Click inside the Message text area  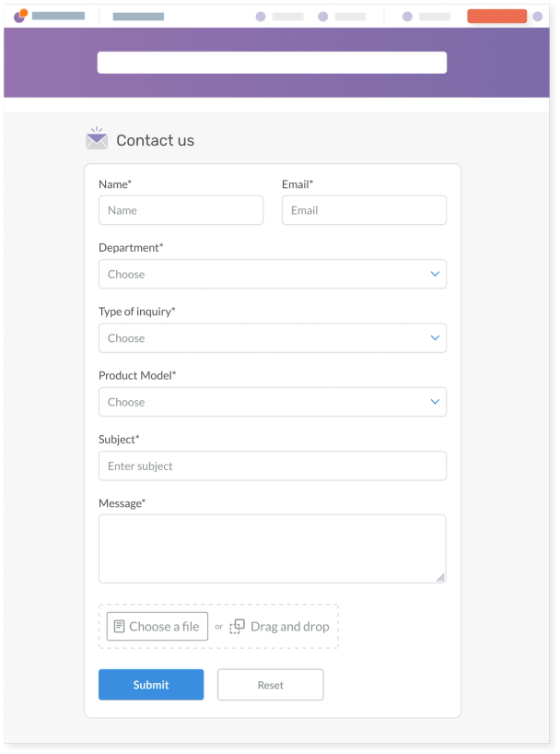[272, 548]
